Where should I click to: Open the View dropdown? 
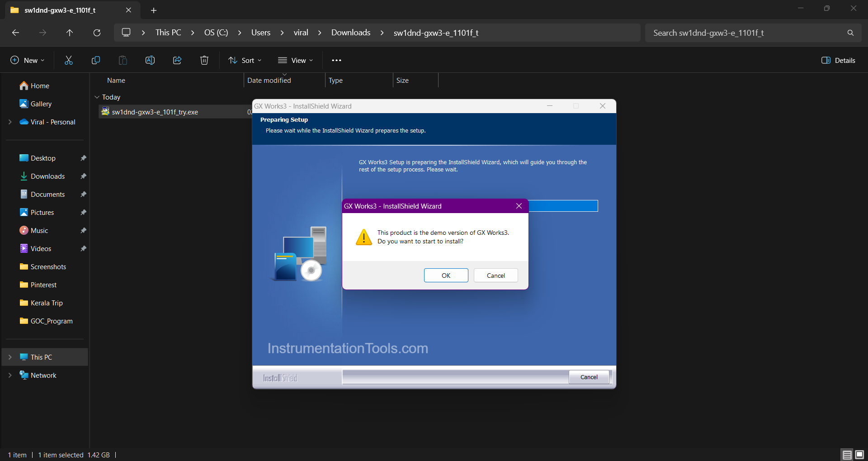click(295, 60)
